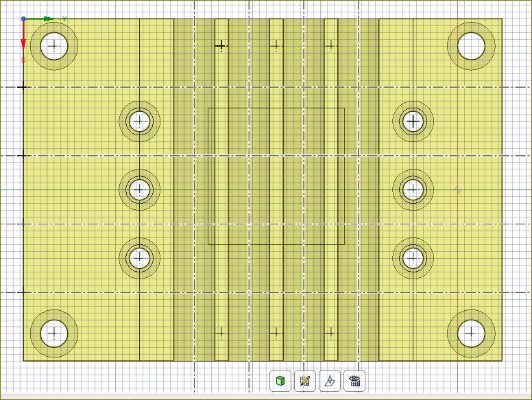532x400 pixels.
Task: Pick the lower counterbored hole on right side
Action: [413, 258]
